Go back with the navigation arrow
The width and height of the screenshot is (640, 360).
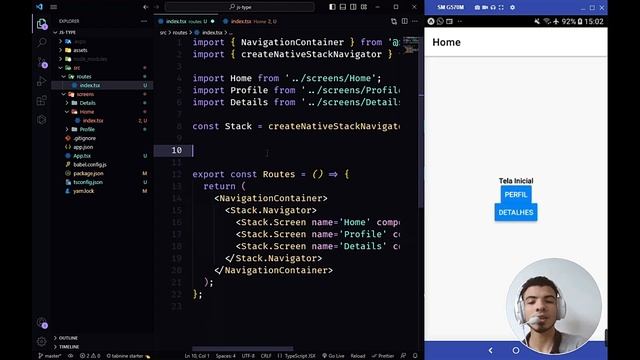point(146,7)
